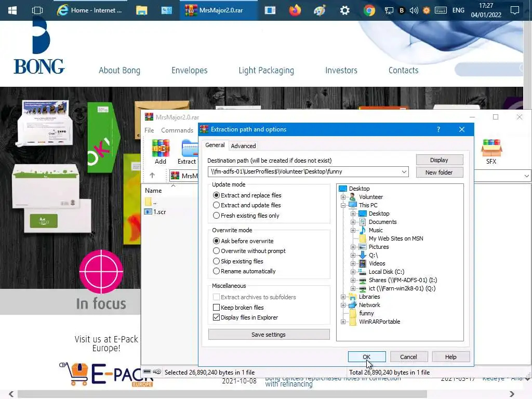Open the touch keyboard tray icon
The width and height of the screenshot is (532, 399).
[441, 10]
